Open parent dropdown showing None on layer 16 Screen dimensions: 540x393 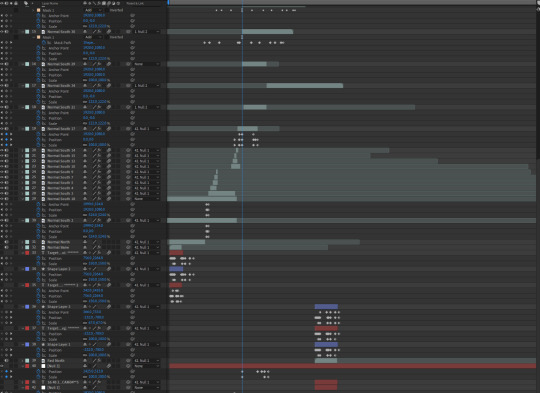[147, 64]
